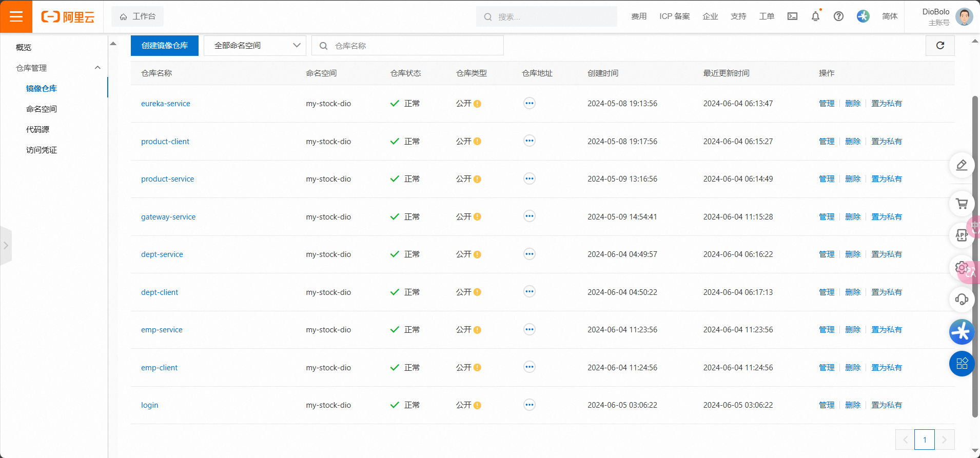The width and height of the screenshot is (980, 458).
Task: Set dept-client repository to private
Action: 886,292
